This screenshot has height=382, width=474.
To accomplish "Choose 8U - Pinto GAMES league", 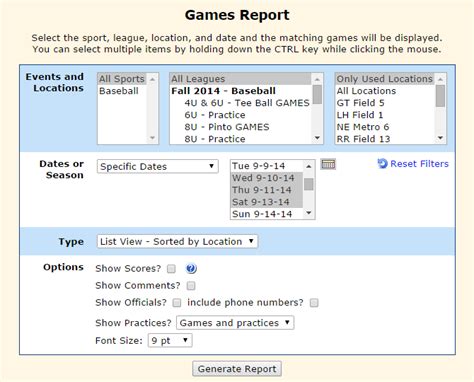I will [240, 127].
